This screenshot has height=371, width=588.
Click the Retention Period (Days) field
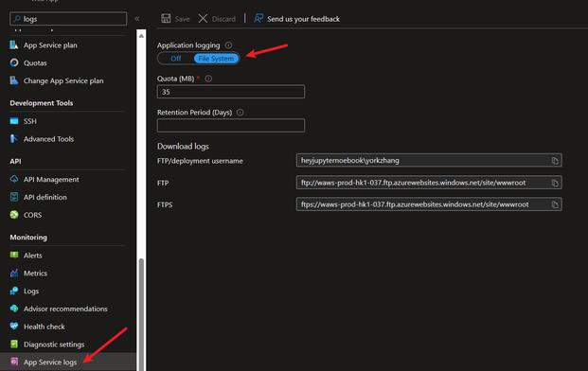[x=231, y=126]
